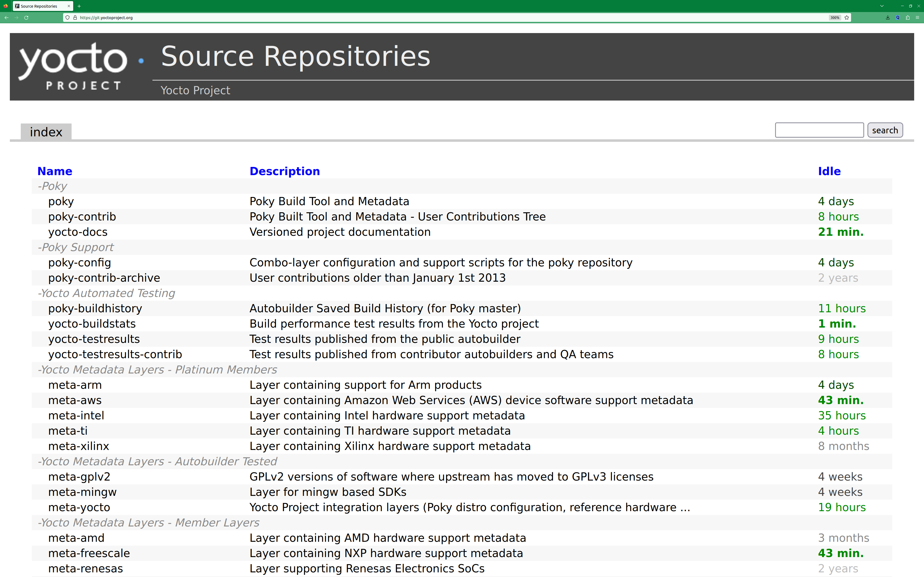
Task: Open Firefox hamburger application menu
Action: point(917,17)
